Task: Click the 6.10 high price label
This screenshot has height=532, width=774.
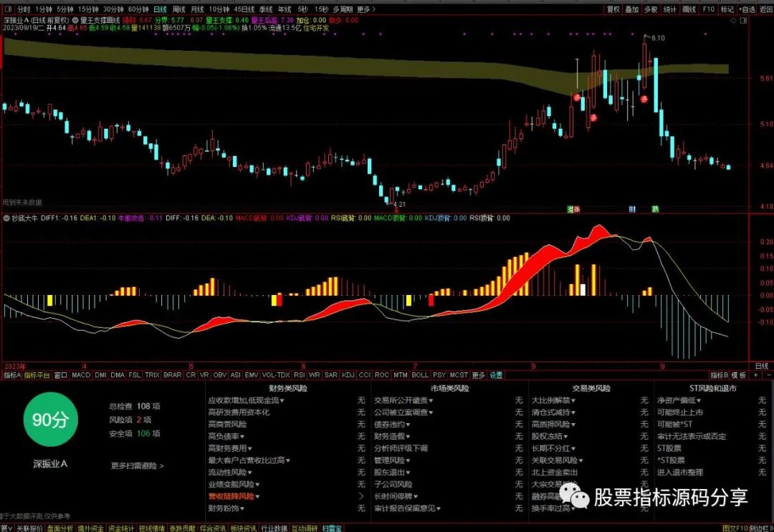Action: (x=657, y=38)
